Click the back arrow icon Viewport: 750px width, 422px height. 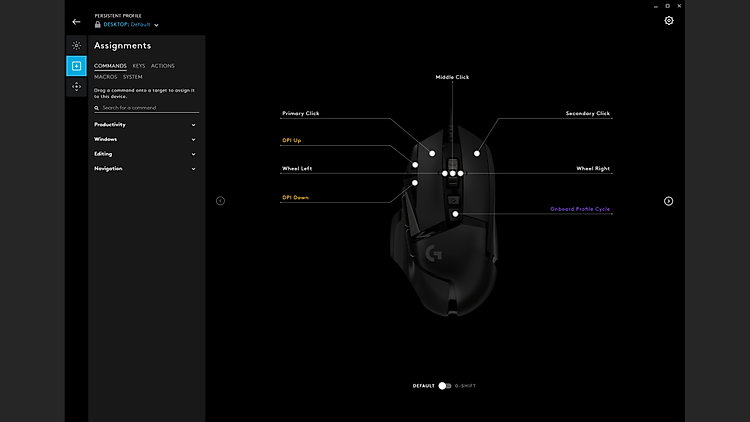tap(76, 21)
